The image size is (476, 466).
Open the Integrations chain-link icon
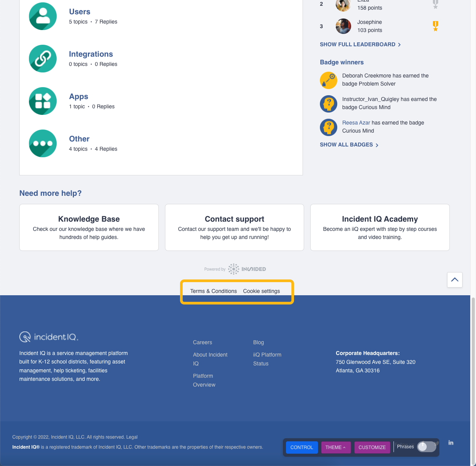pos(43,59)
